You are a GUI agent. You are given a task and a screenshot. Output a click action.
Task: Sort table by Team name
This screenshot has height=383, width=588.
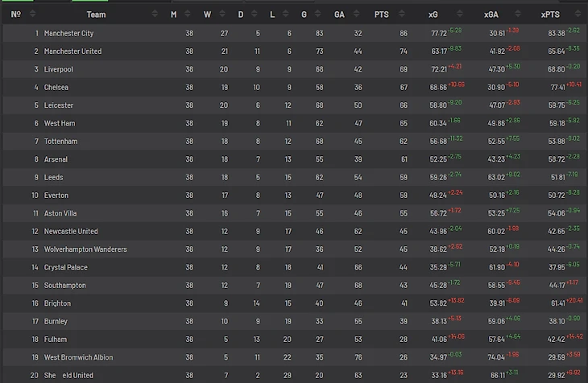[96, 14]
